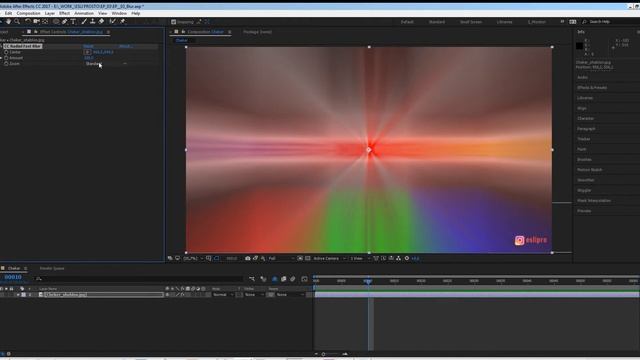Open the Animation menu
The height and width of the screenshot is (360, 640).
click(x=84, y=13)
